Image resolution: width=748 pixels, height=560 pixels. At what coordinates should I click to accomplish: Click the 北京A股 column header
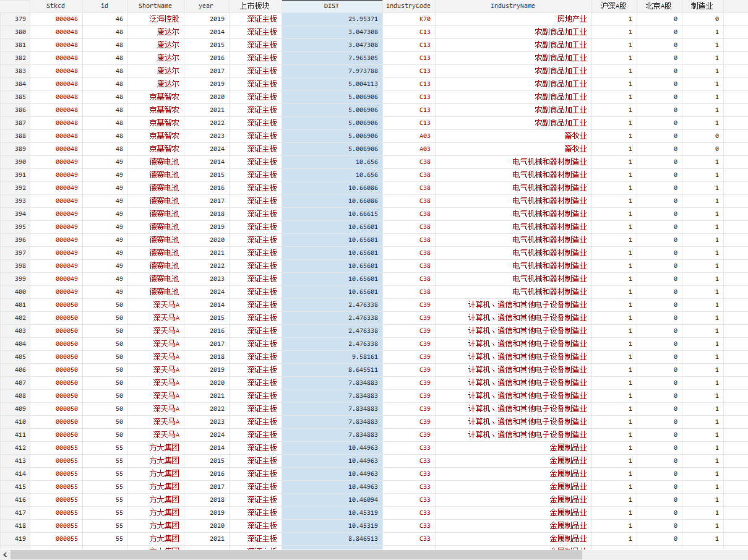tap(659, 6)
